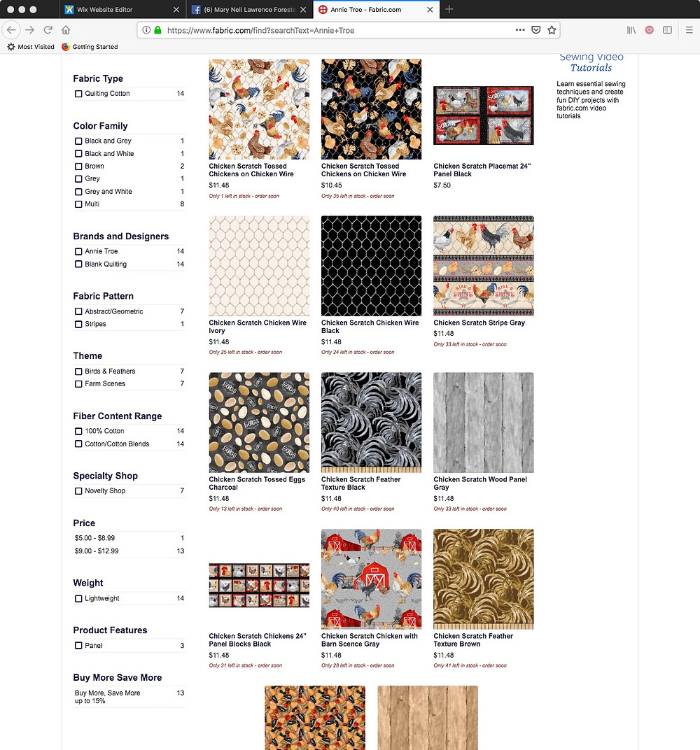Viewport: 700px width, 750px height.
Task: Check the Stripes pattern filter
Action: click(78, 325)
